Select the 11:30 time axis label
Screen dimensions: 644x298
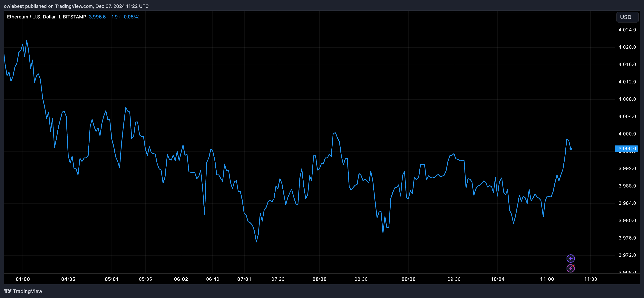(x=590, y=279)
